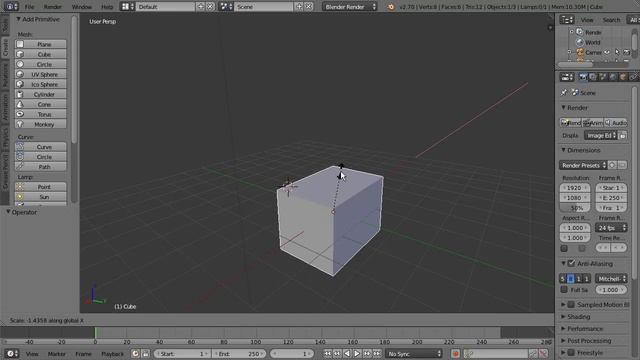This screenshot has width=640, height=360.
Task: Add a Point lamp
Action: [40, 187]
